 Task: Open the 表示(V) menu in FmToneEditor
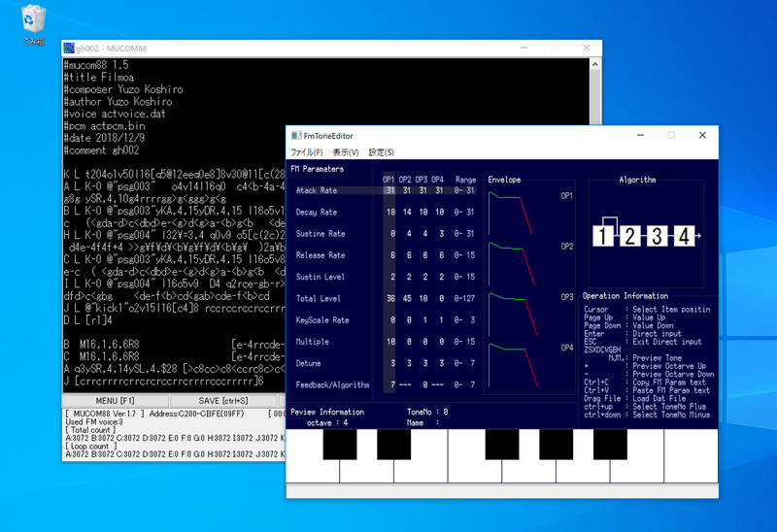click(346, 152)
